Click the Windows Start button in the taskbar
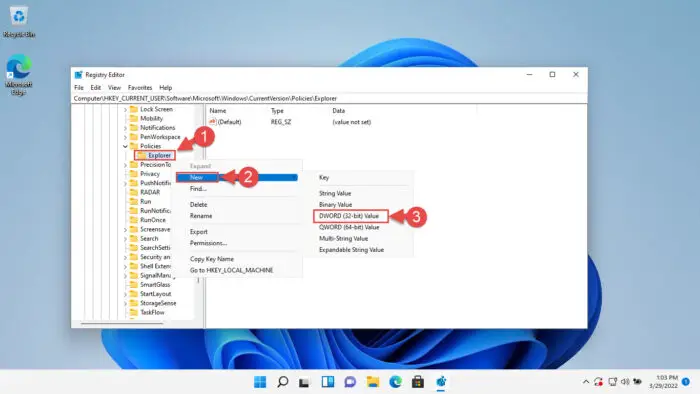This screenshot has height=394, width=700. click(260, 382)
